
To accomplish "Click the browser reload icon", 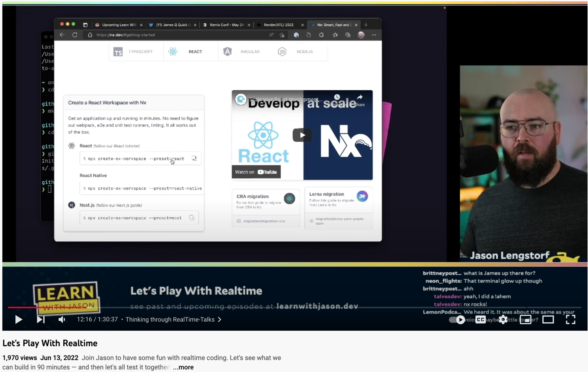I will 75,35.
